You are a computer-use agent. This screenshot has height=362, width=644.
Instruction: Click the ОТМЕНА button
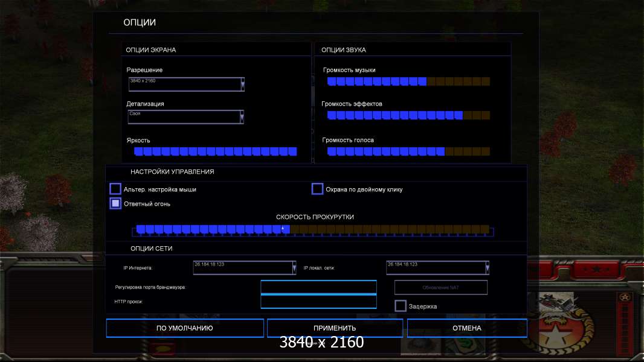click(467, 328)
